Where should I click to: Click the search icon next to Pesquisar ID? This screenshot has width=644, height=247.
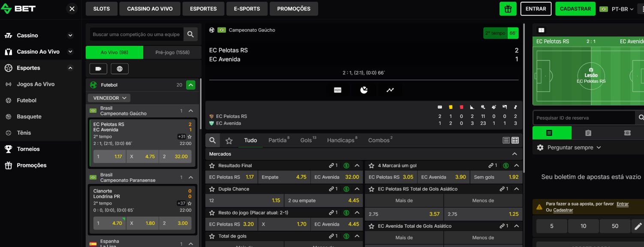641,117
